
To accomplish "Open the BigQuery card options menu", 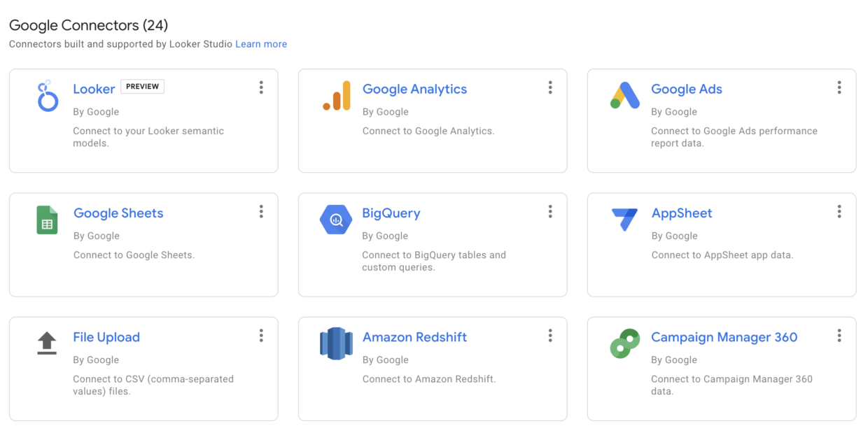I will [x=550, y=211].
